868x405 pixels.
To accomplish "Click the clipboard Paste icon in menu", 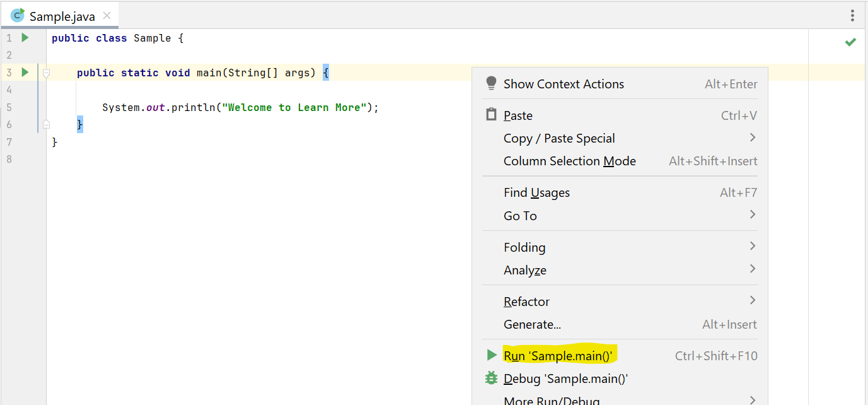I will [491, 115].
